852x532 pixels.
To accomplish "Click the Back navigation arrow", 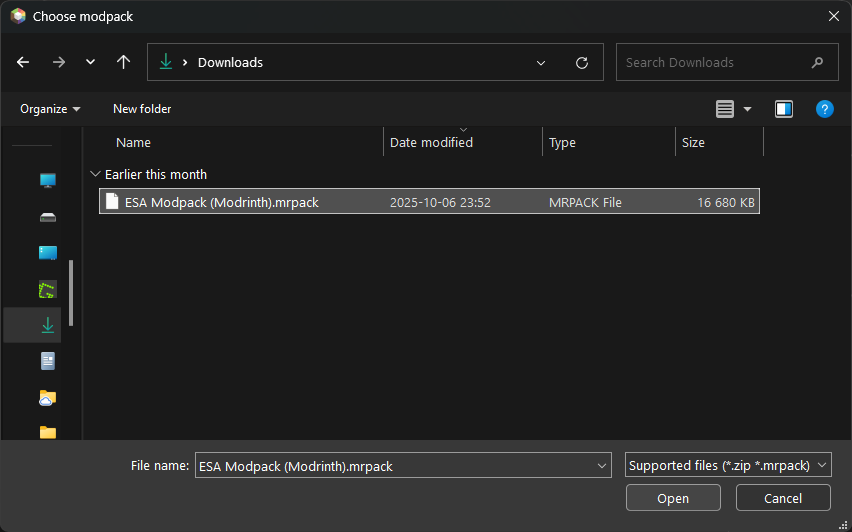I will click(x=23, y=62).
